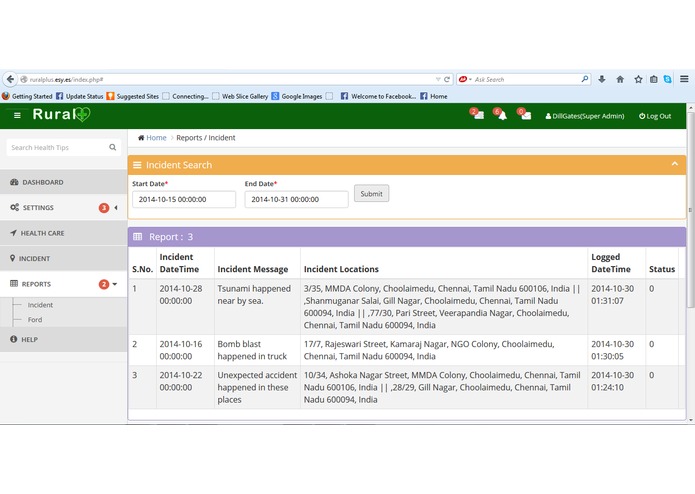Open Google Images bookmark
The image size is (695, 494).
[297, 96]
